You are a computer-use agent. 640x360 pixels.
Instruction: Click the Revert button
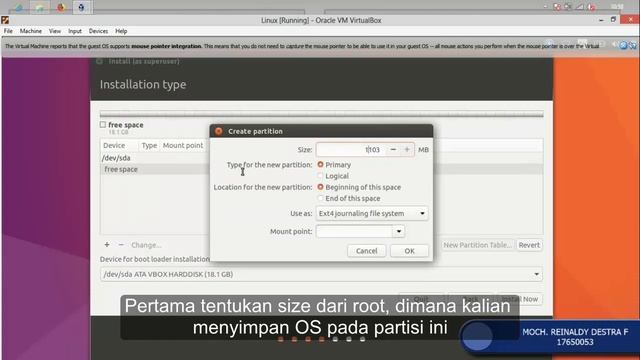point(529,245)
